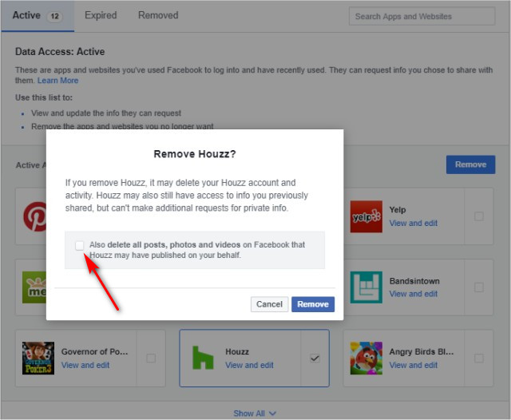The image size is (511, 420).
Task: Confirm with the dialog's Remove button
Action: pos(312,304)
